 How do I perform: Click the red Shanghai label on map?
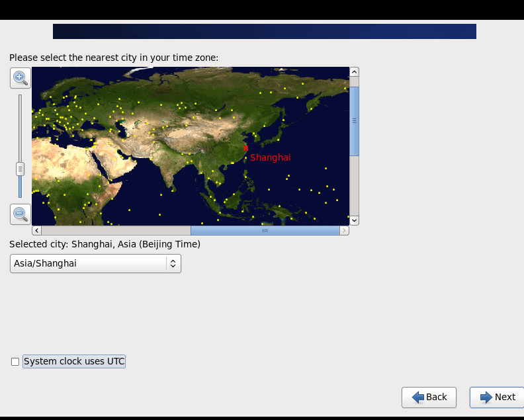pos(271,157)
